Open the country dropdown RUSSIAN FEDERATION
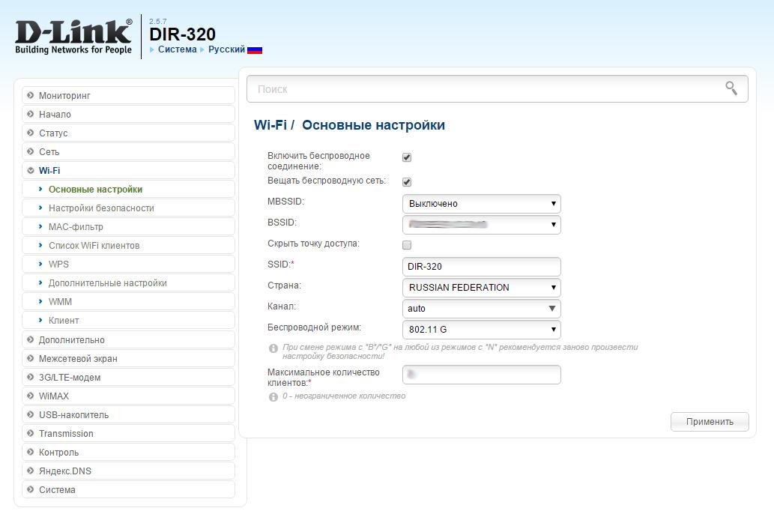The width and height of the screenshot is (774, 532). 481,288
